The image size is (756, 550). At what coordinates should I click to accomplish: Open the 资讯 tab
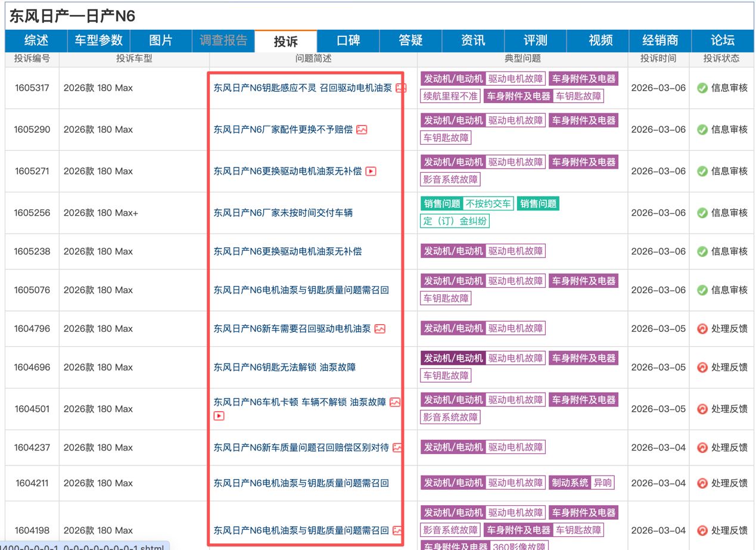click(x=473, y=41)
